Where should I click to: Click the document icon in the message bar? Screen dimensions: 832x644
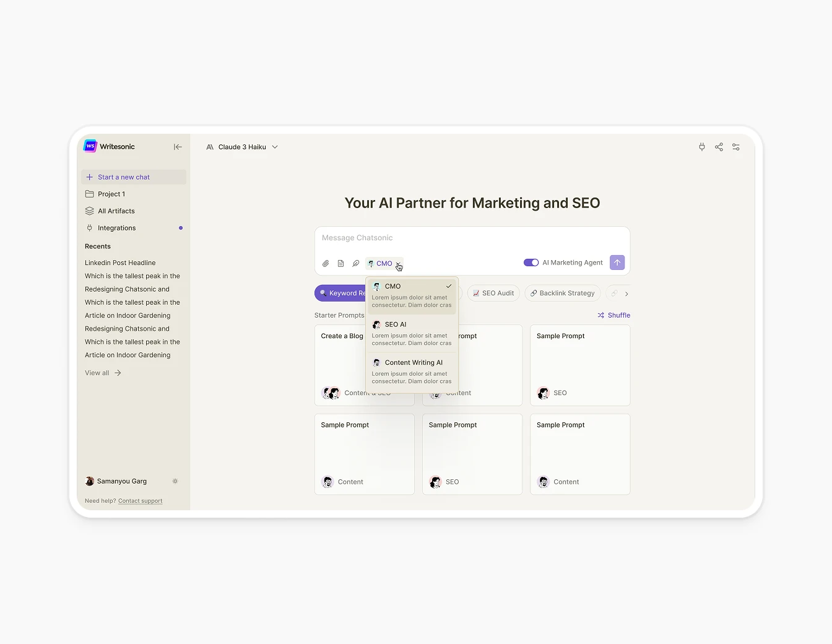coord(340,263)
